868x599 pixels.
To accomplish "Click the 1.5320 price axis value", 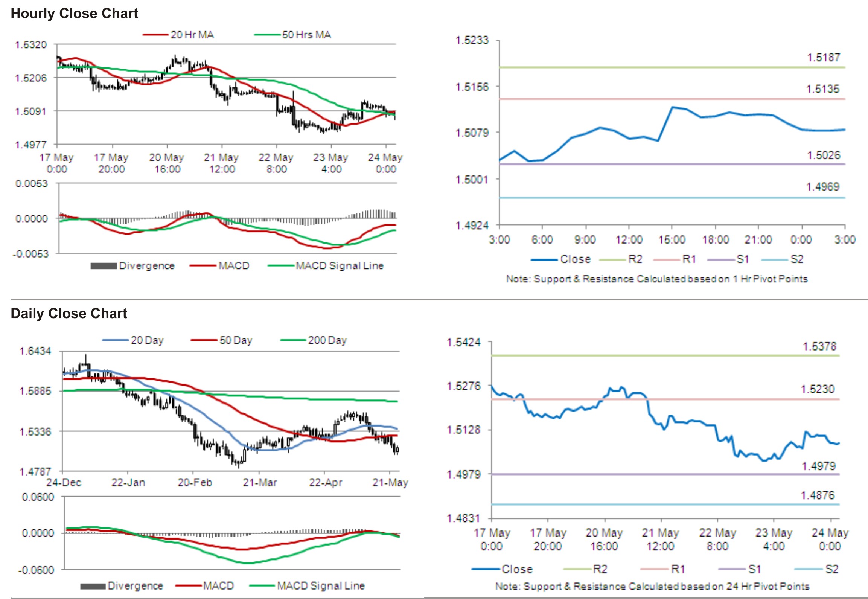I will 31,45.
